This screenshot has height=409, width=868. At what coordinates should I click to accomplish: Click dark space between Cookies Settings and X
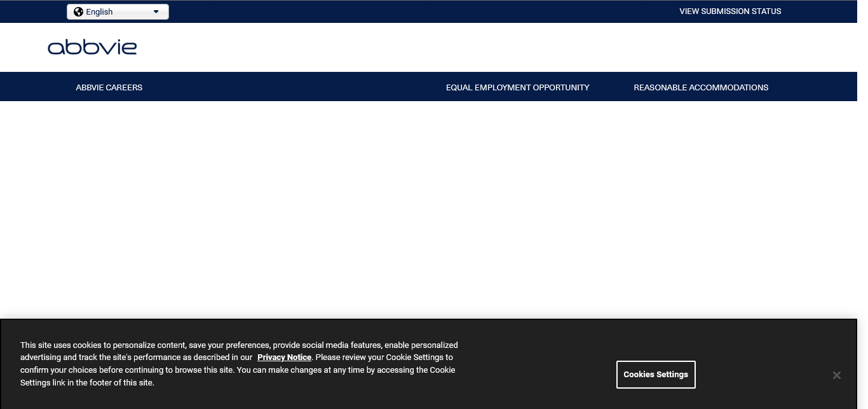click(x=763, y=375)
